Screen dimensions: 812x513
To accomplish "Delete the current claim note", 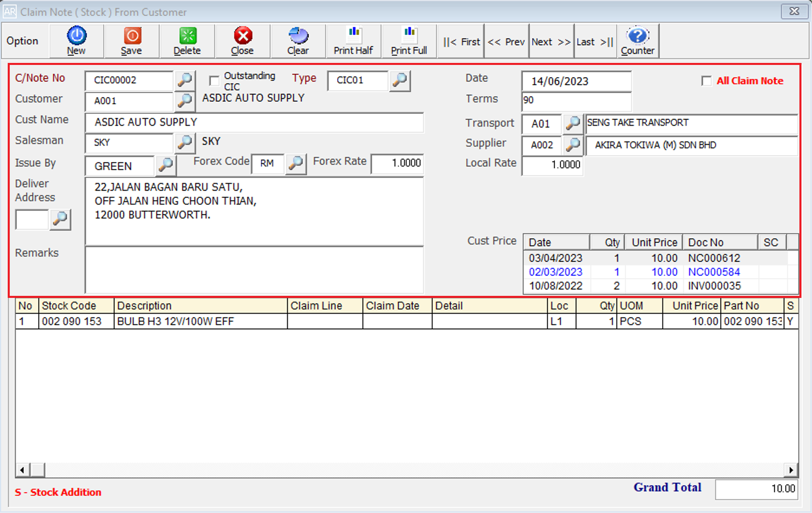I will coord(187,41).
